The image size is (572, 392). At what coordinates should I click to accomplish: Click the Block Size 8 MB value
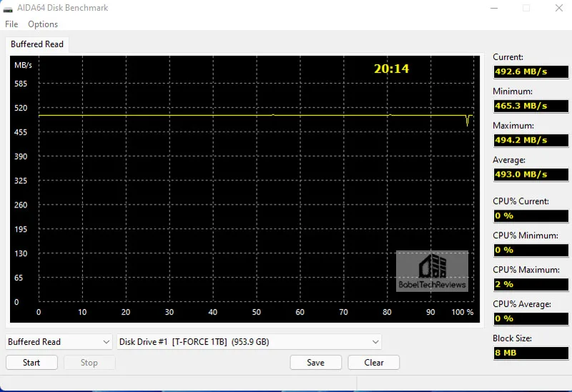[531, 353]
